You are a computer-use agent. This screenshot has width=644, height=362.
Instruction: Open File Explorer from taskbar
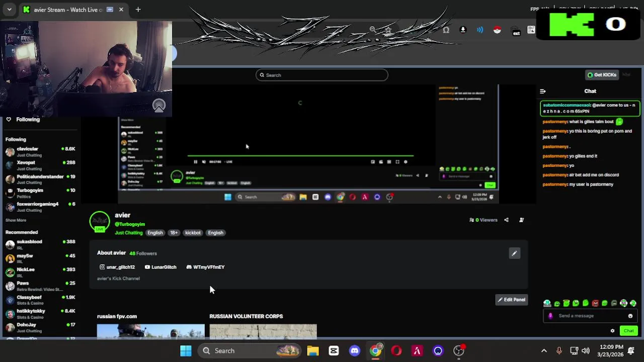(313, 351)
